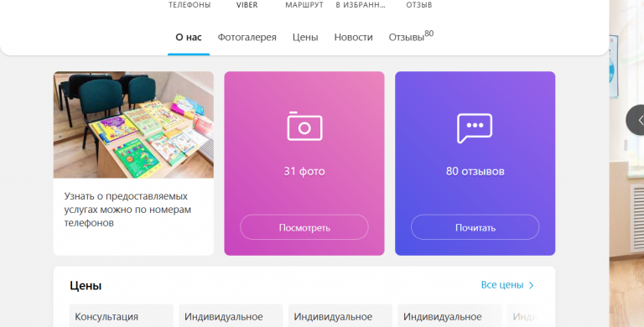This screenshot has height=327, width=644.
Task: Open the Отзывы tab with 80 reviews
Action: (x=411, y=36)
